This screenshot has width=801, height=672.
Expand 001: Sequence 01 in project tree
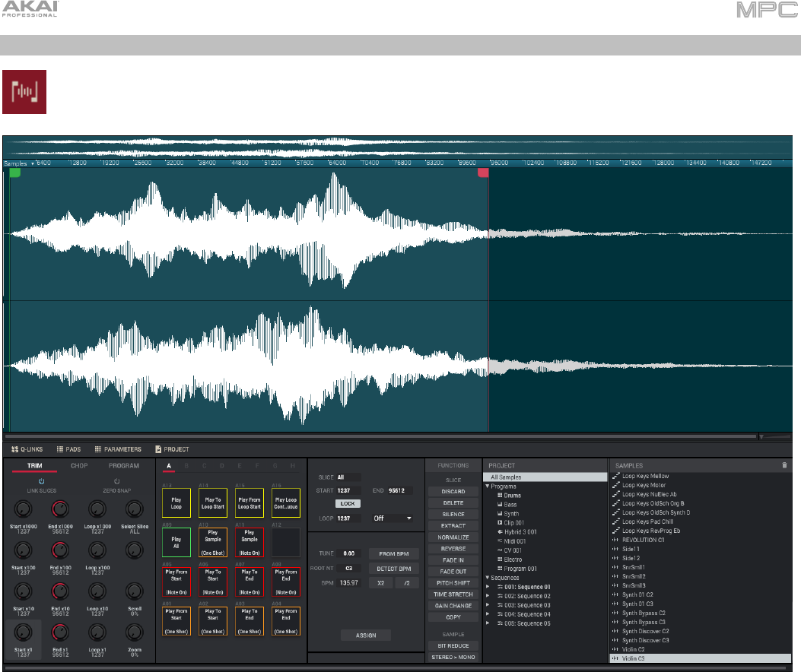click(488, 587)
